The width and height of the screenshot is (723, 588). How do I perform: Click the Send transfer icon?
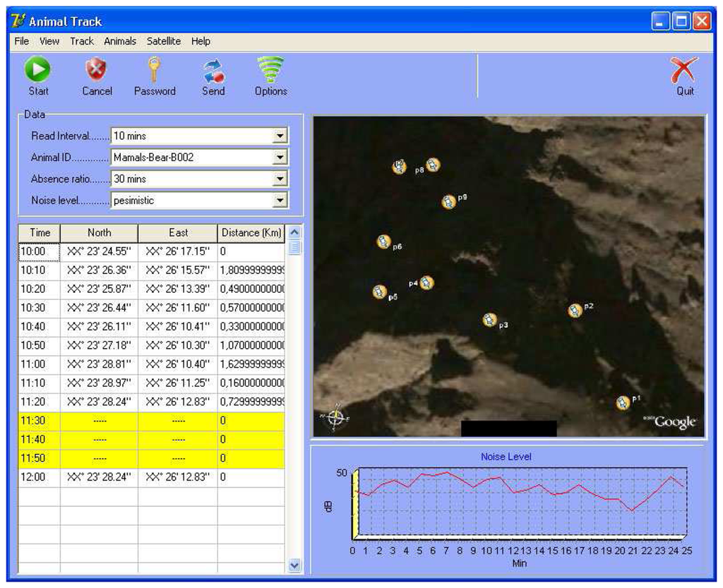click(213, 71)
